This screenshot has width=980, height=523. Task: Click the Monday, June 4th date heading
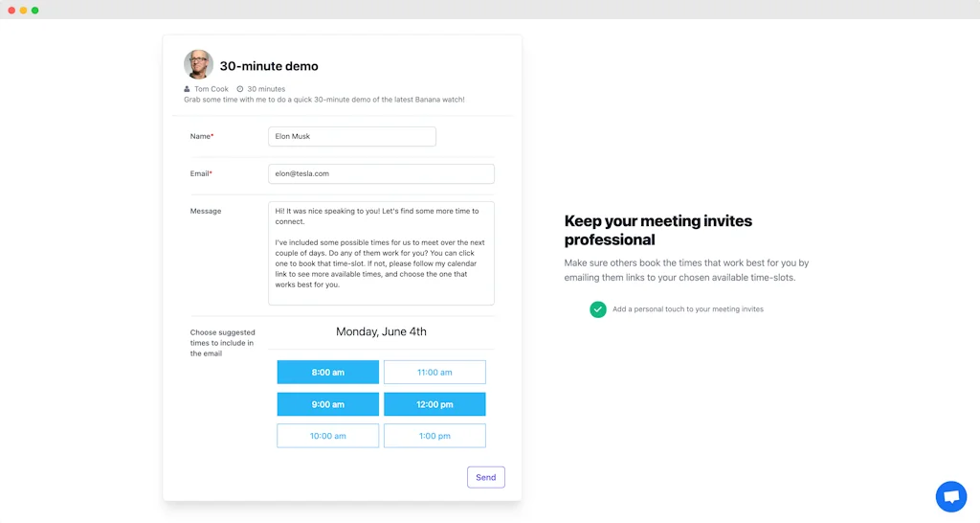(381, 331)
